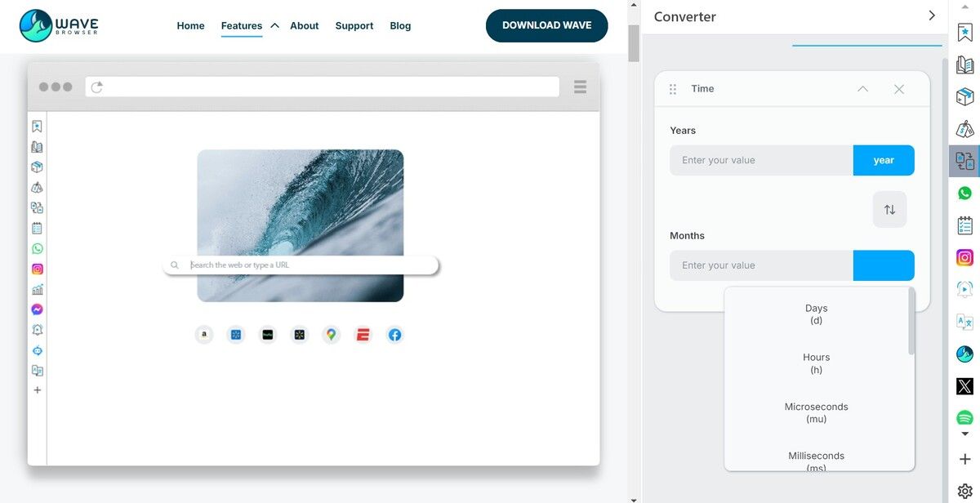Screen dimensions: 980x503
Task: Expand the Features menu chevron
Action: click(274, 25)
